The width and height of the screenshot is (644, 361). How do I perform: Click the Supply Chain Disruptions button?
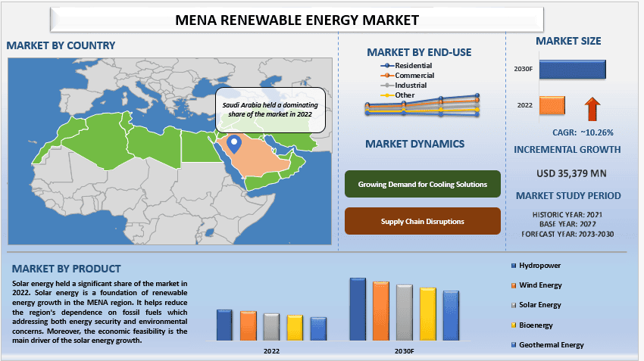click(x=422, y=221)
